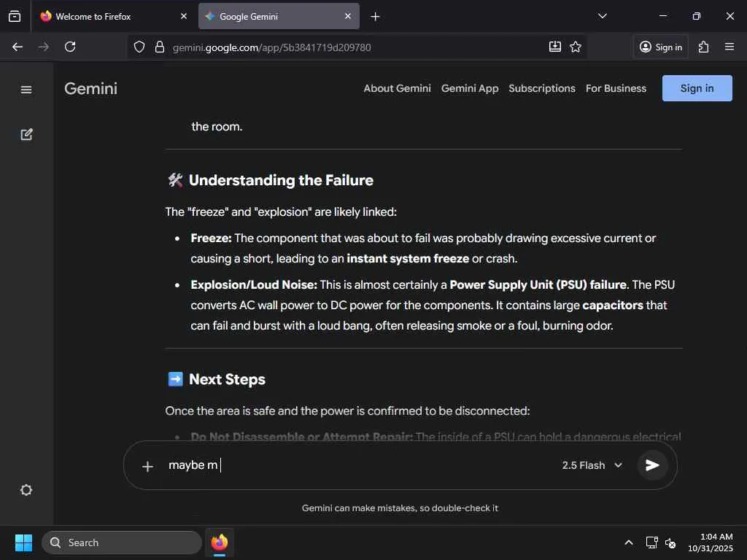
Task: Click the plus icon to add attachments
Action: [147, 466]
